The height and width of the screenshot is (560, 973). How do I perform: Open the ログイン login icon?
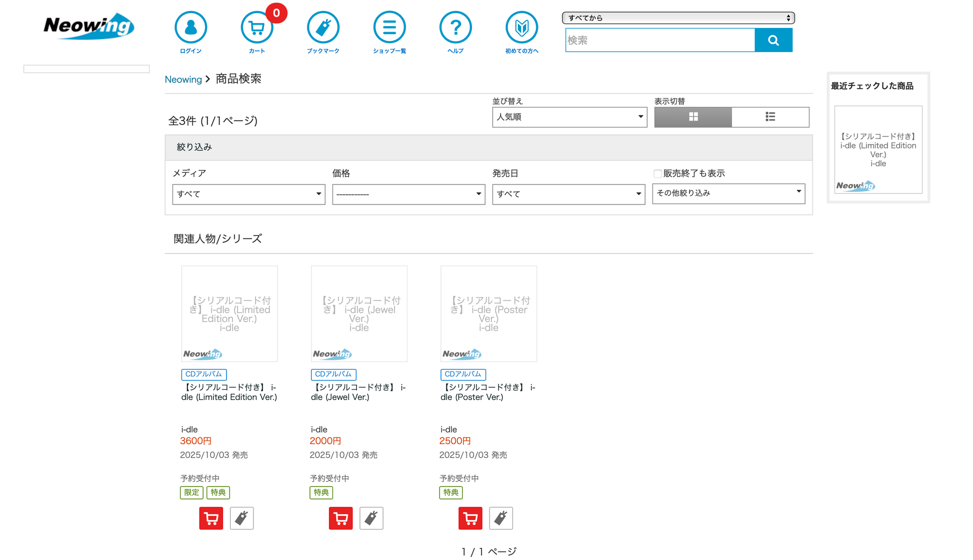click(x=190, y=32)
